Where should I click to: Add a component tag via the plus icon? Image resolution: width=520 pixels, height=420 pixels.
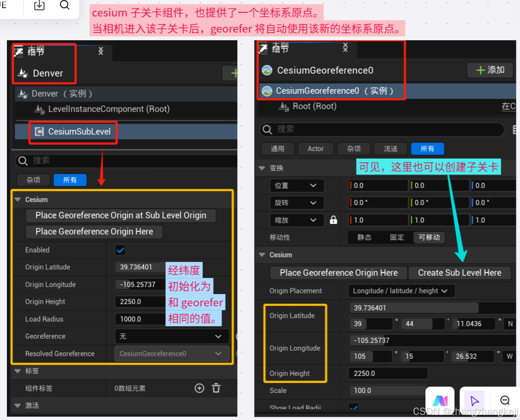coord(199,388)
